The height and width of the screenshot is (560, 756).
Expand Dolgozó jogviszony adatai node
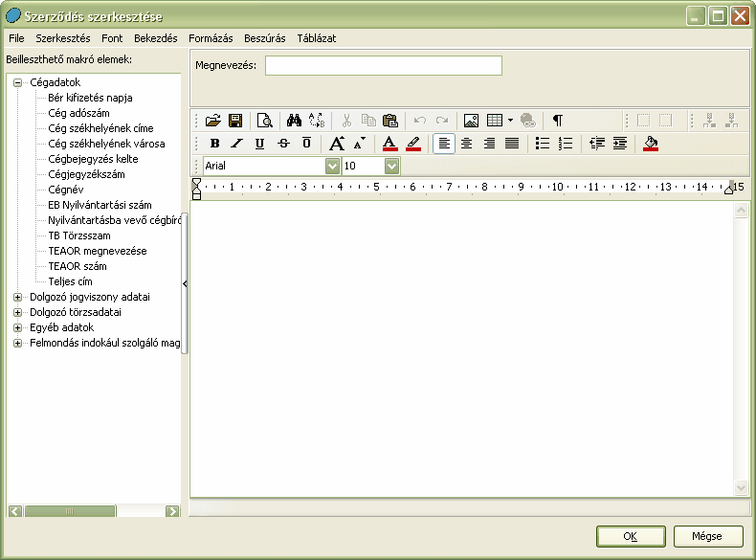pyautogui.click(x=18, y=297)
